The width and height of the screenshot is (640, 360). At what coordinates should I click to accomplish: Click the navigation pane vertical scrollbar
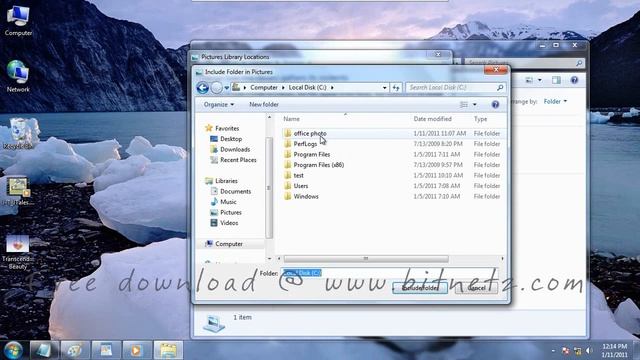coord(269,188)
